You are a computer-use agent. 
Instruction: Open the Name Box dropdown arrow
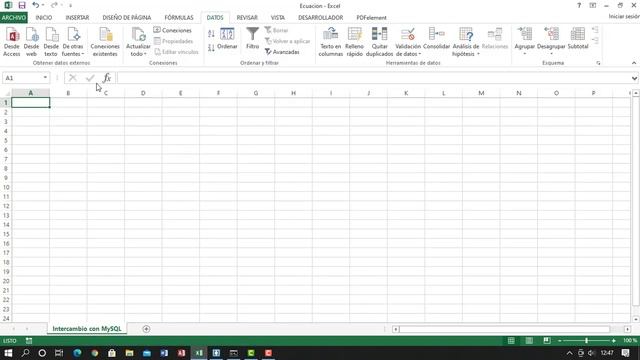point(45,78)
